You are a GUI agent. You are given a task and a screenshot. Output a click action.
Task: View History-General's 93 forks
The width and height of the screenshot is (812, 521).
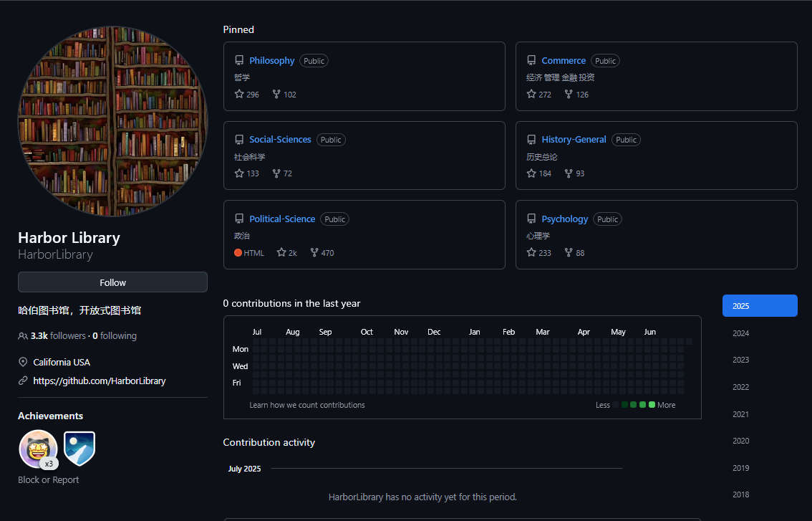(574, 173)
